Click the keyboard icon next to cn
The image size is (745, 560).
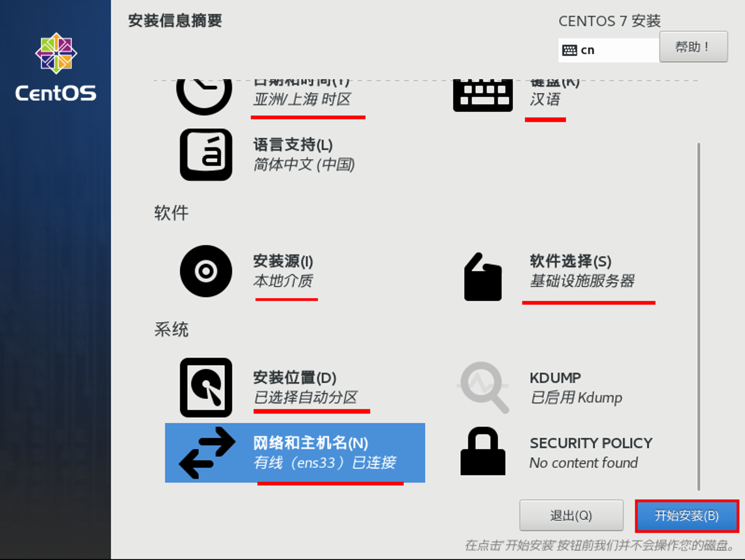click(570, 50)
